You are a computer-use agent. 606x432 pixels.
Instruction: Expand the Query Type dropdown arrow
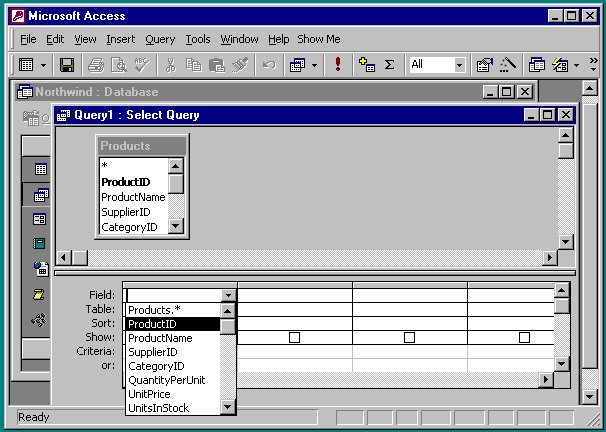pyautogui.click(x=315, y=65)
